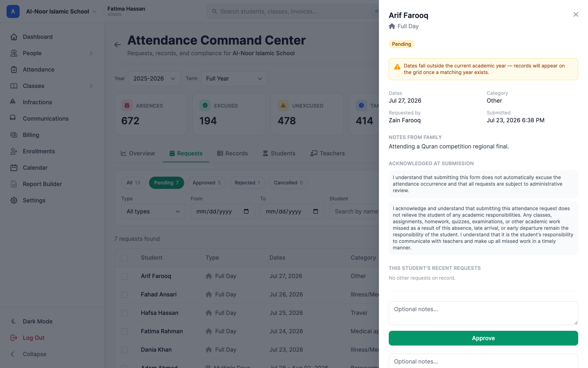Approve Arif Farooq's request
Image resolution: width=588 pixels, height=368 pixels.
point(483,338)
